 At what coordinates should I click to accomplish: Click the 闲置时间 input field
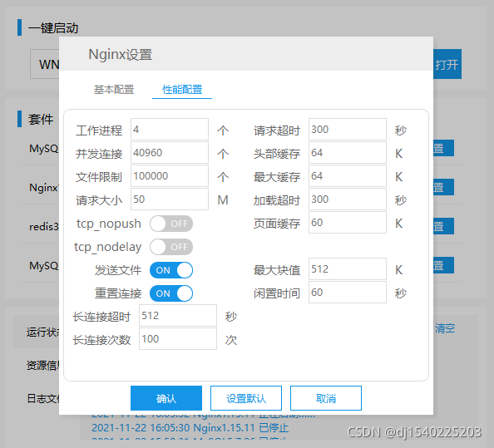(x=348, y=293)
